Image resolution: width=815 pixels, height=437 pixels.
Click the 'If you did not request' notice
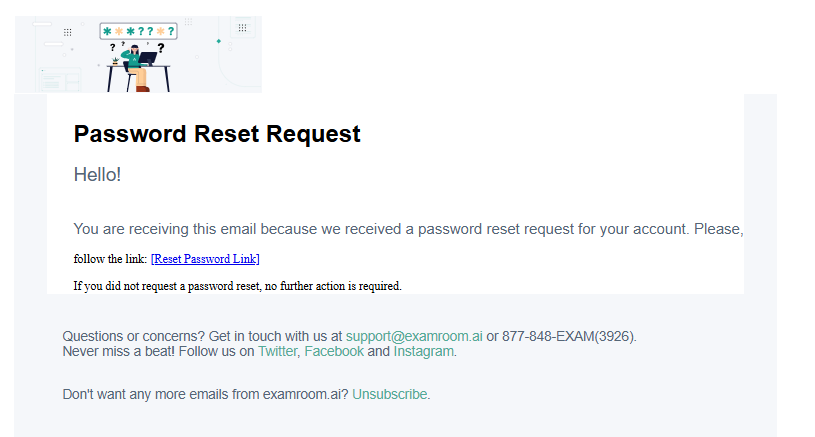coord(238,286)
